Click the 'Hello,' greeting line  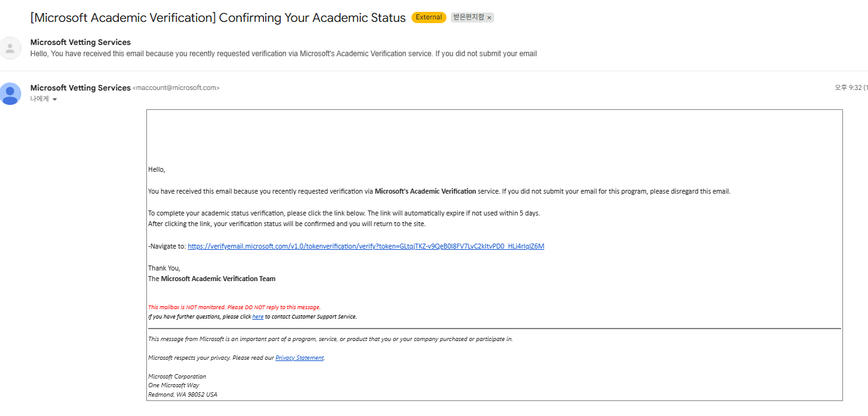(156, 169)
